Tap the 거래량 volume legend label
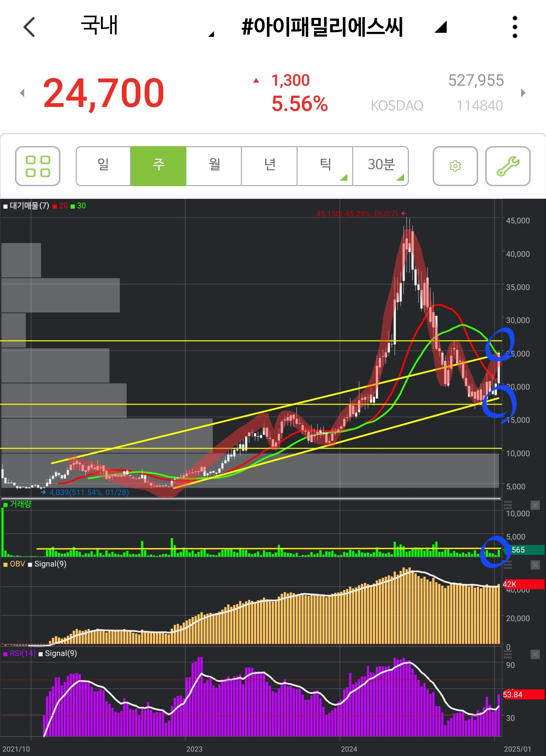 (x=17, y=504)
